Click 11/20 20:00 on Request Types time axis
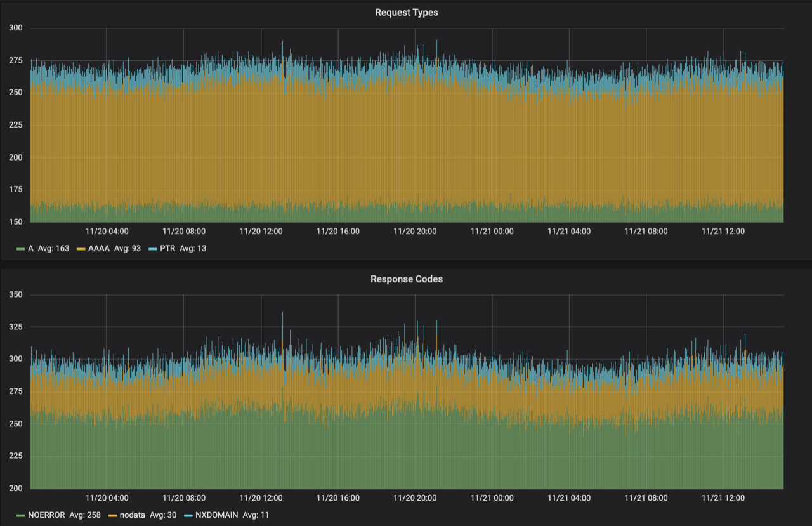The width and height of the screenshot is (812, 526). [415, 232]
